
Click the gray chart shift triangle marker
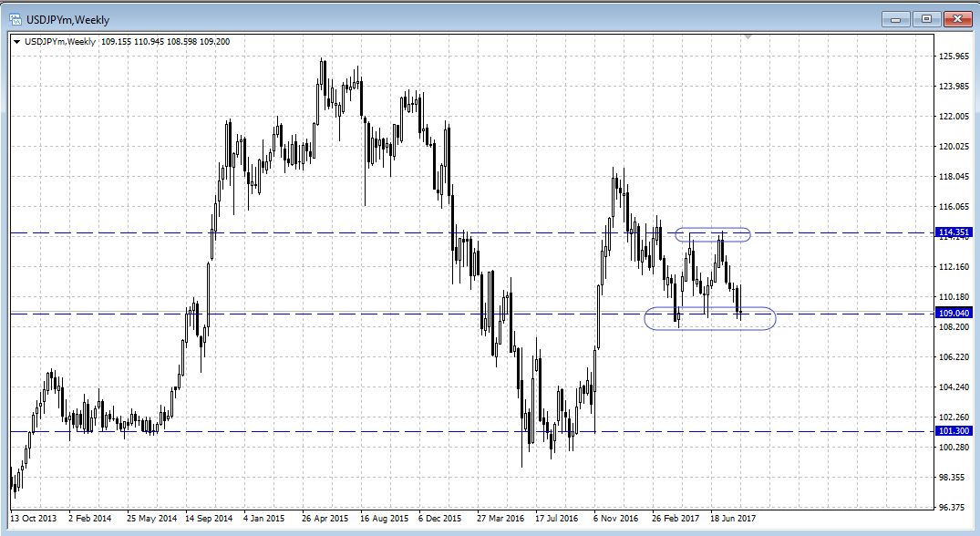(748, 36)
